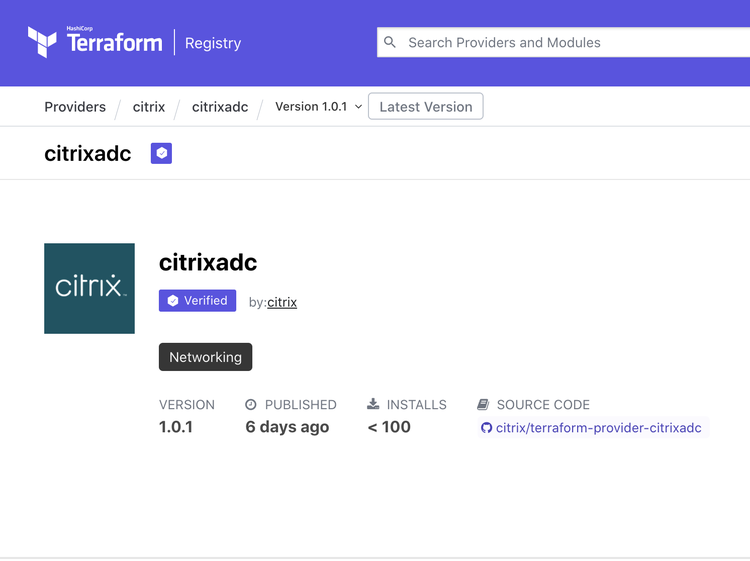750x561 pixels.
Task: Open the citrixadc breadcrumb link
Action: point(220,107)
